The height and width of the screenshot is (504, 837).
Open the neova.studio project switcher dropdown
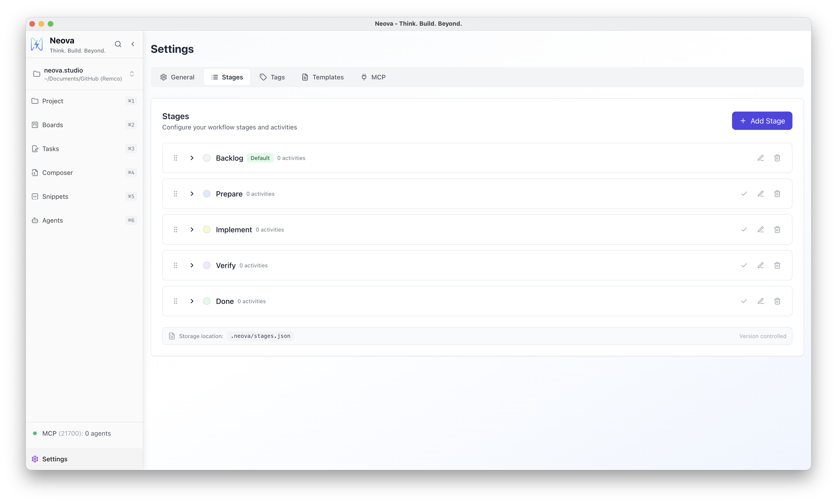(x=131, y=74)
